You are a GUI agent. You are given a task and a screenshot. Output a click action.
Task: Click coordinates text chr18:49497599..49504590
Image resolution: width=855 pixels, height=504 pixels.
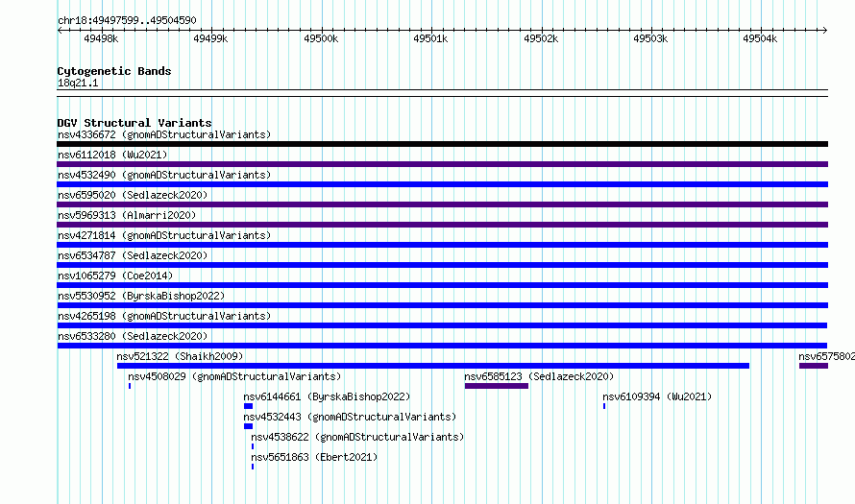pos(127,21)
